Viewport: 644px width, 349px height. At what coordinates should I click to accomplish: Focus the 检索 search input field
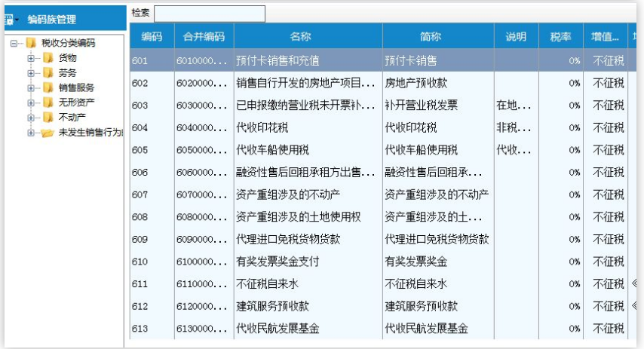(x=210, y=14)
